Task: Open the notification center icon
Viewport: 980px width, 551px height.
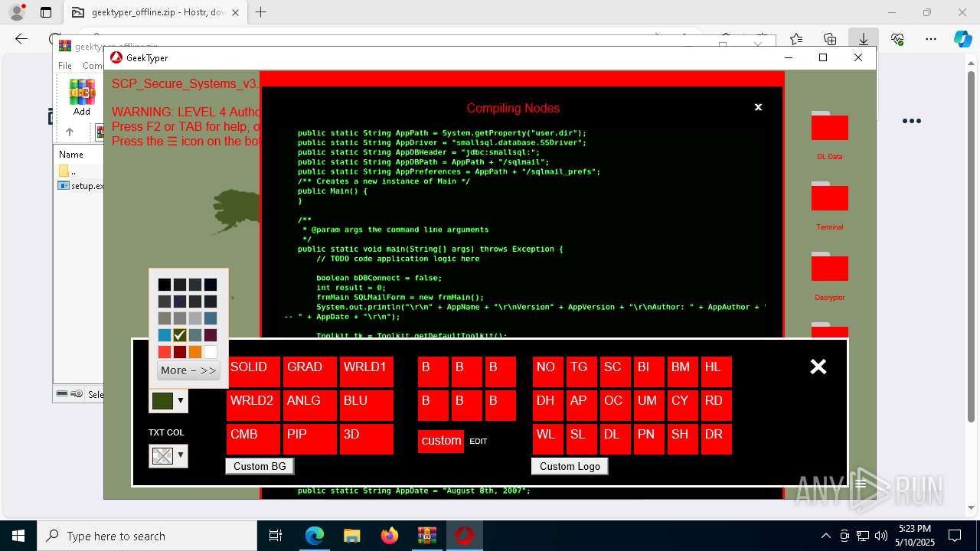Action: (x=955, y=536)
